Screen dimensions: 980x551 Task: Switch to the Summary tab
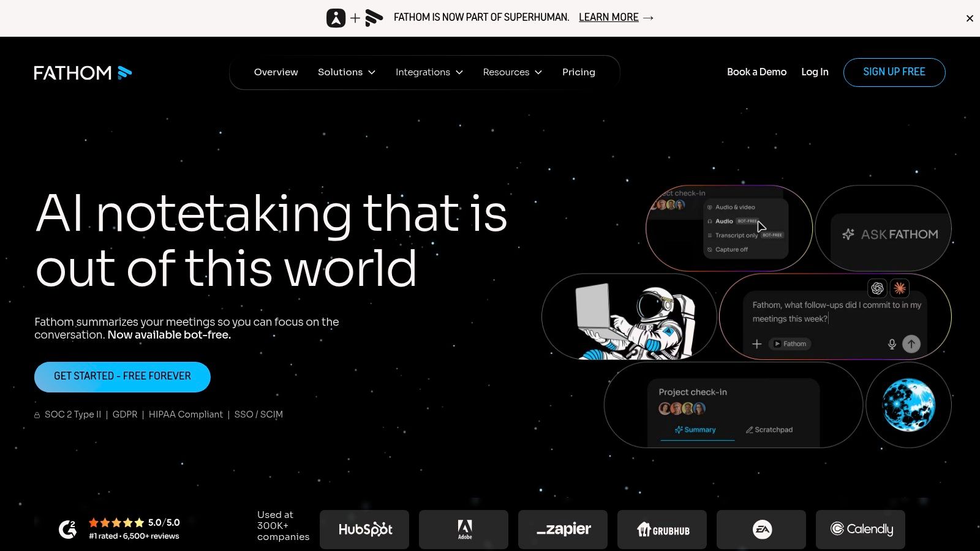coord(696,430)
